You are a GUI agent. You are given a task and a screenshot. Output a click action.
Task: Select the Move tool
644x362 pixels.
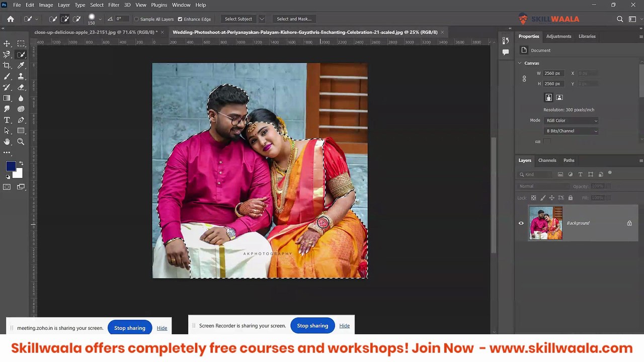(7, 44)
